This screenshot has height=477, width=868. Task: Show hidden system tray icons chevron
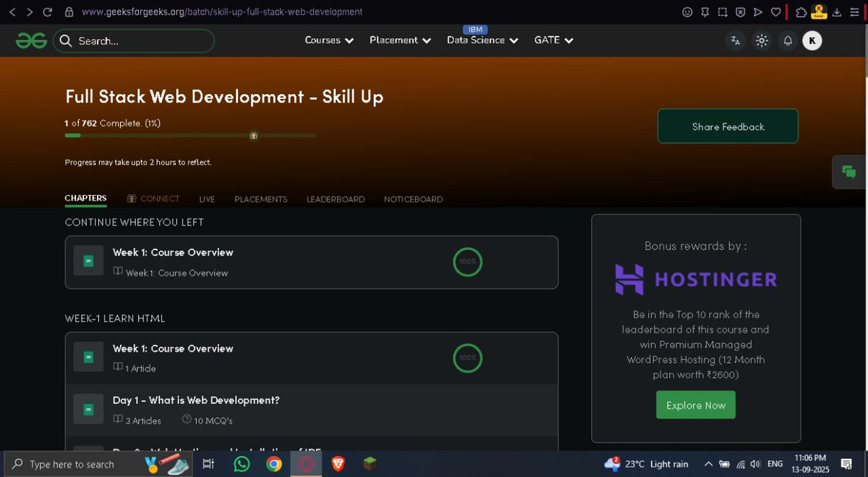[x=707, y=464]
